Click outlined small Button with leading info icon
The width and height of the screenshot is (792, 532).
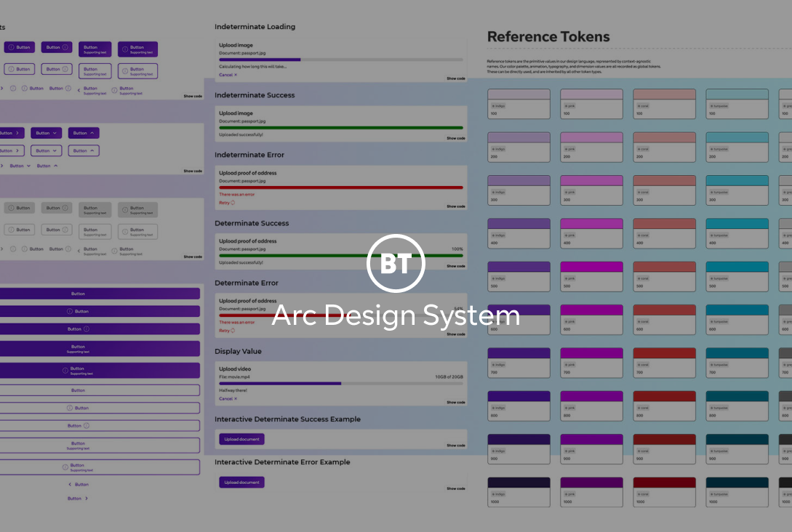[x=19, y=69]
